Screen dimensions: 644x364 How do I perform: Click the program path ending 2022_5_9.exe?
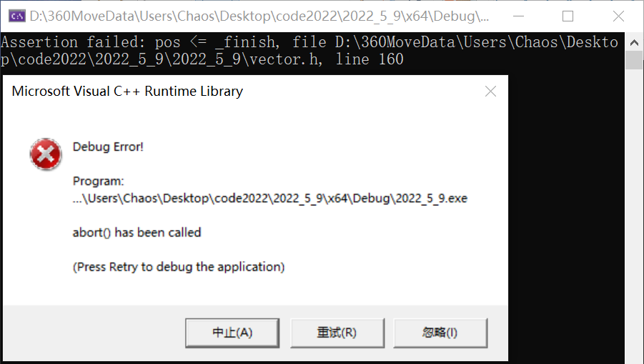pos(270,198)
